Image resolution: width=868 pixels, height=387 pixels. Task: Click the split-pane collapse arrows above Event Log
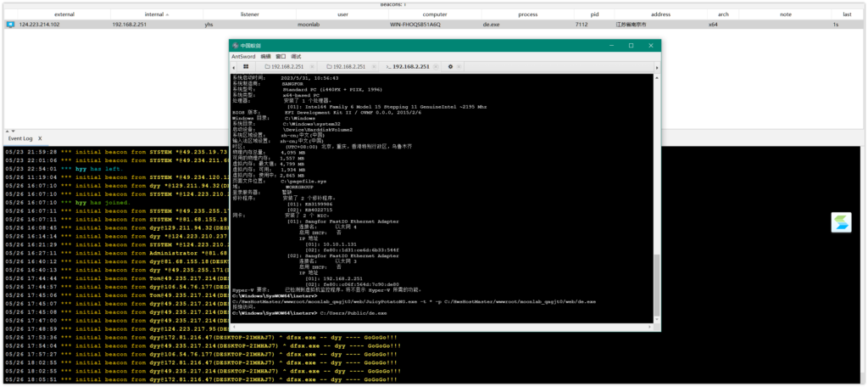[x=8, y=131]
